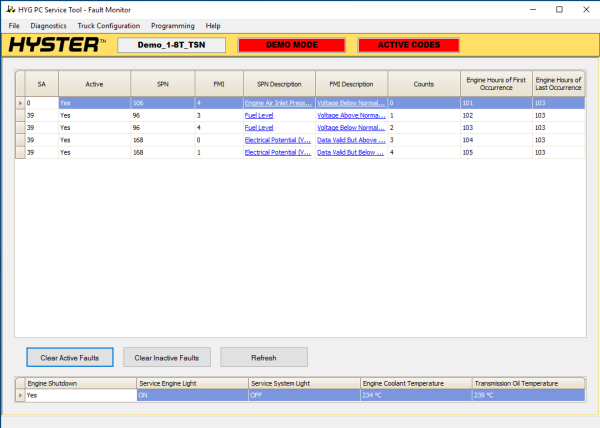The width and height of the screenshot is (600, 428).
Task: Click Service Engine Light value ON
Action: 192,395
